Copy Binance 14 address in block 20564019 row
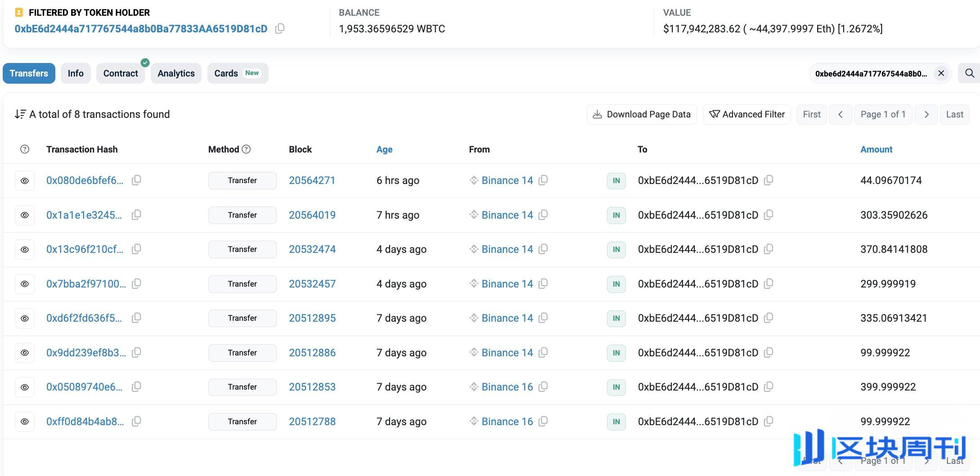Viewport: 980px width, 476px height. 543,215
